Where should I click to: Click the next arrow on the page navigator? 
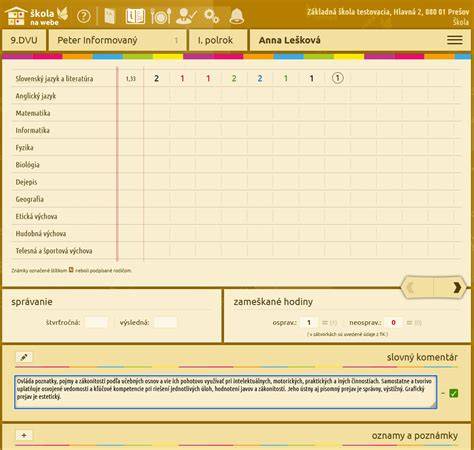point(456,287)
